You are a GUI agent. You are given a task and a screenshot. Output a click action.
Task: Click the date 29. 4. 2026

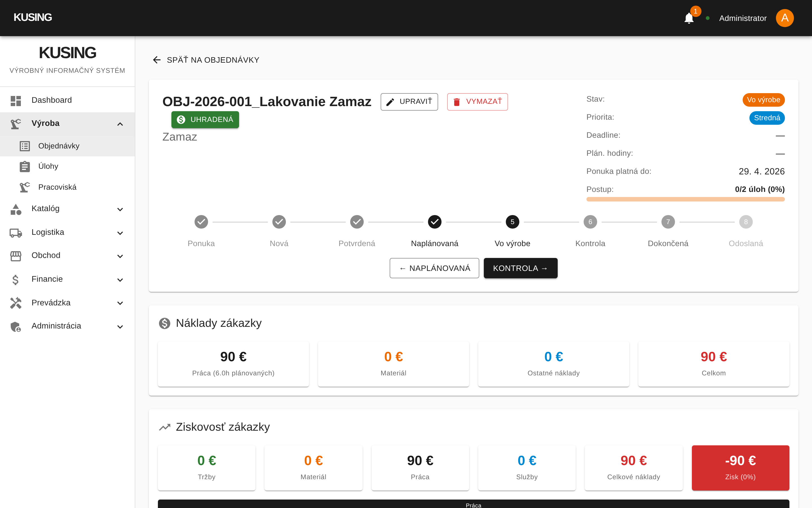(x=761, y=171)
